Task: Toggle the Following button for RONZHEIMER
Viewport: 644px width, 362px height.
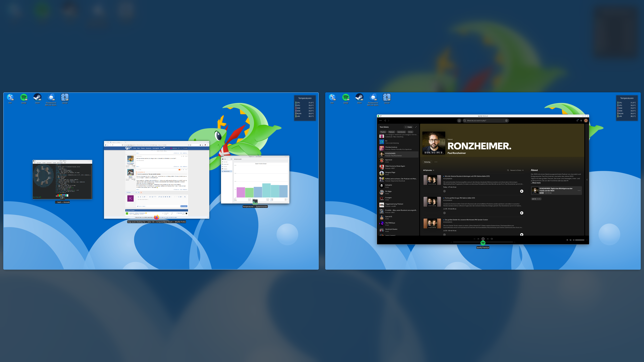Action: coord(427,162)
